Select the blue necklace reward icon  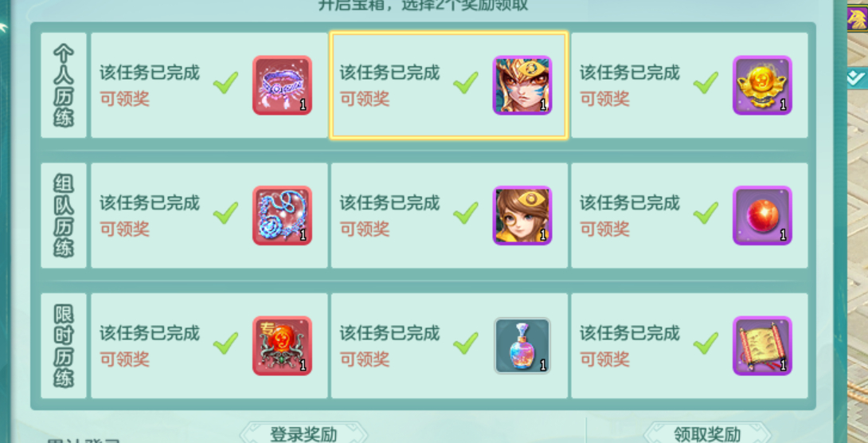pos(283,215)
